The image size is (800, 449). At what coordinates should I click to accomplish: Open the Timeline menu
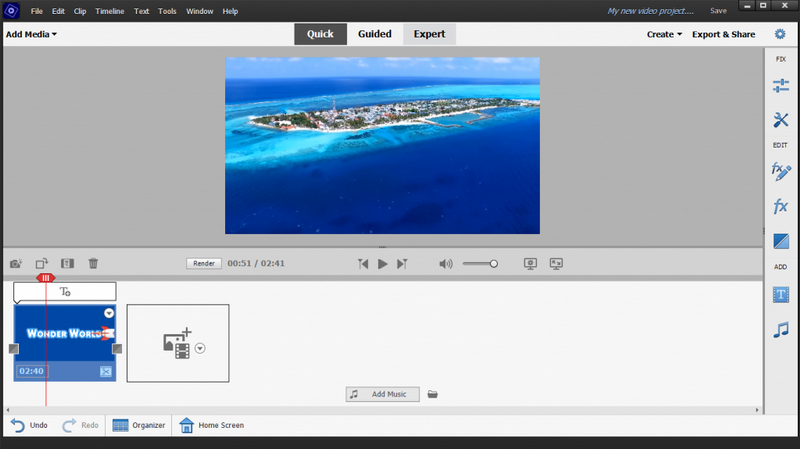point(110,11)
